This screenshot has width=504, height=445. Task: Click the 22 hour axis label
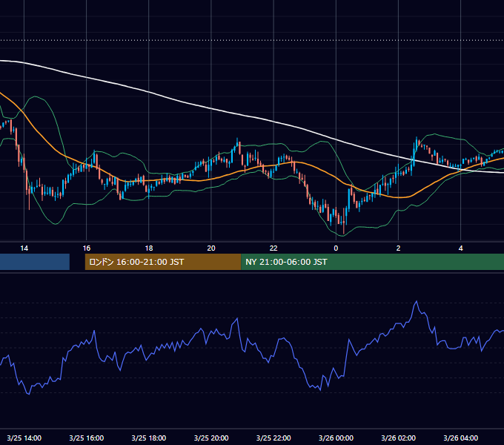(x=273, y=248)
